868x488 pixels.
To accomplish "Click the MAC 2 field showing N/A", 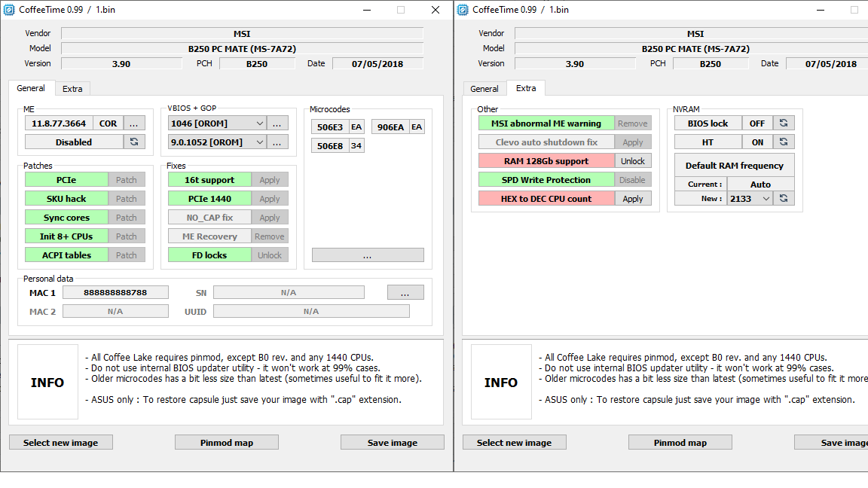I will pos(116,312).
